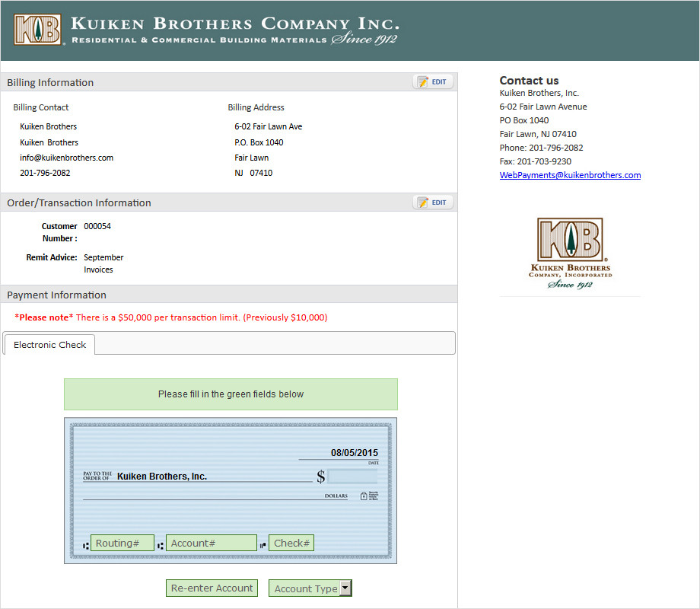Focus the Check# input field
Screen dimensions: 700x609
[x=291, y=543]
